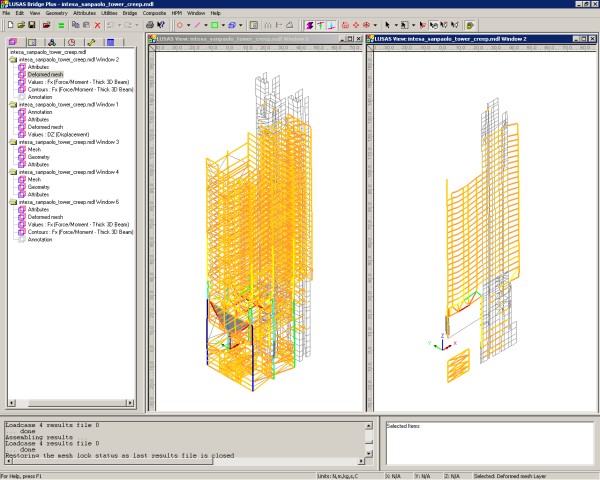Toggle Values DZ (Displacement) layer in Window 1
600x480 pixels.
coord(58,133)
